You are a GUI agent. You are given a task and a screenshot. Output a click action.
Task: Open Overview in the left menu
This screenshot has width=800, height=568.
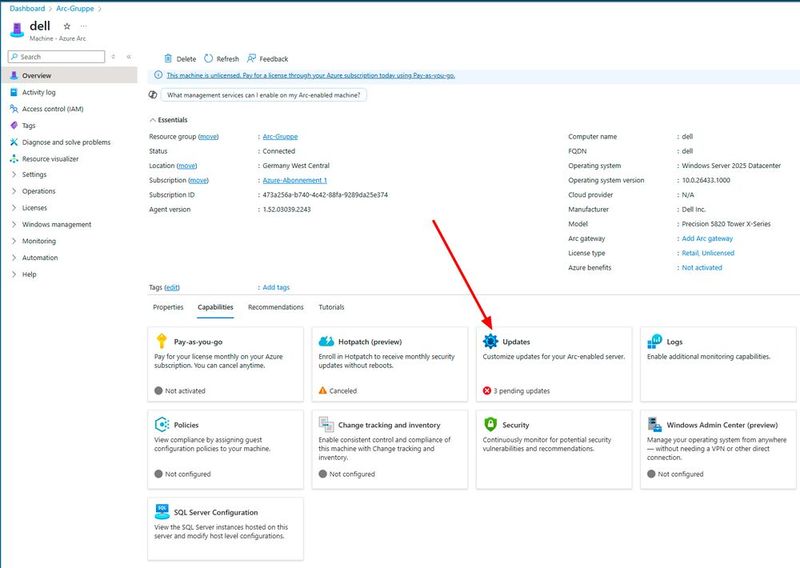click(68, 76)
